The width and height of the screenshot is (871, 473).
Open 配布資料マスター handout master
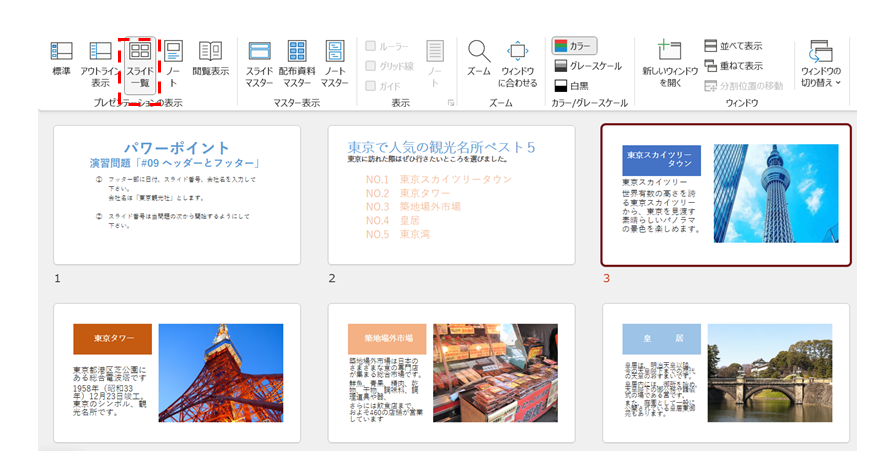click(x=297, y=61)
